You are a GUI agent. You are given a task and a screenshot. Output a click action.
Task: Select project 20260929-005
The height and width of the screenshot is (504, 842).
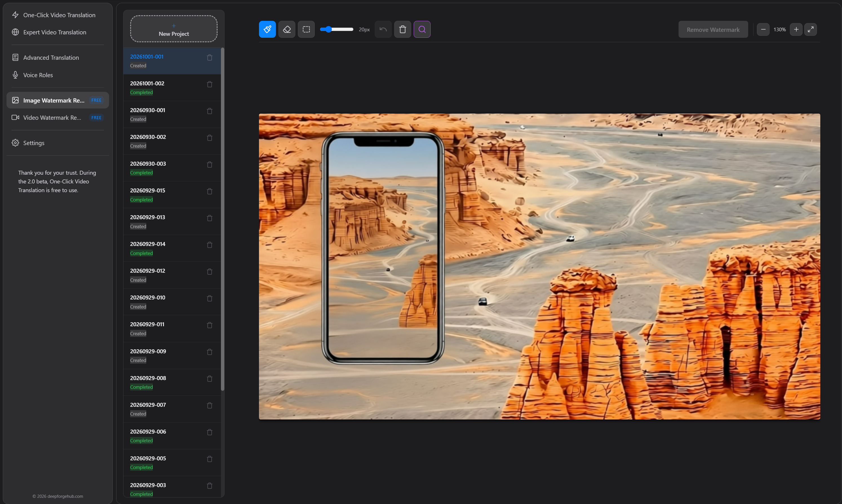coord(172,463)
